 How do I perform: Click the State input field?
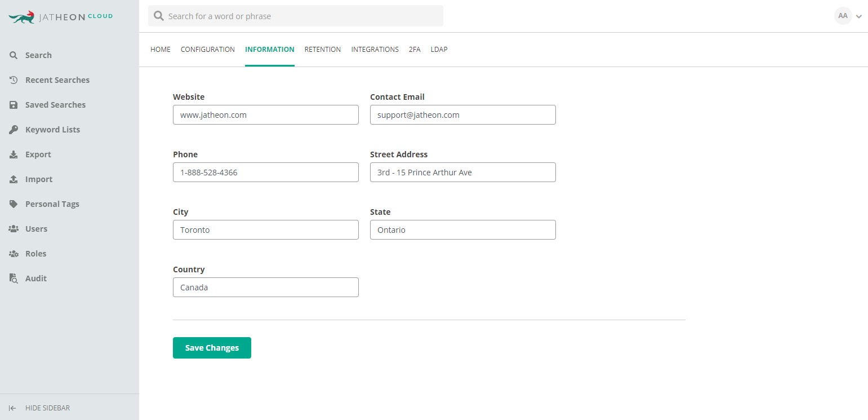coord(463,230)
